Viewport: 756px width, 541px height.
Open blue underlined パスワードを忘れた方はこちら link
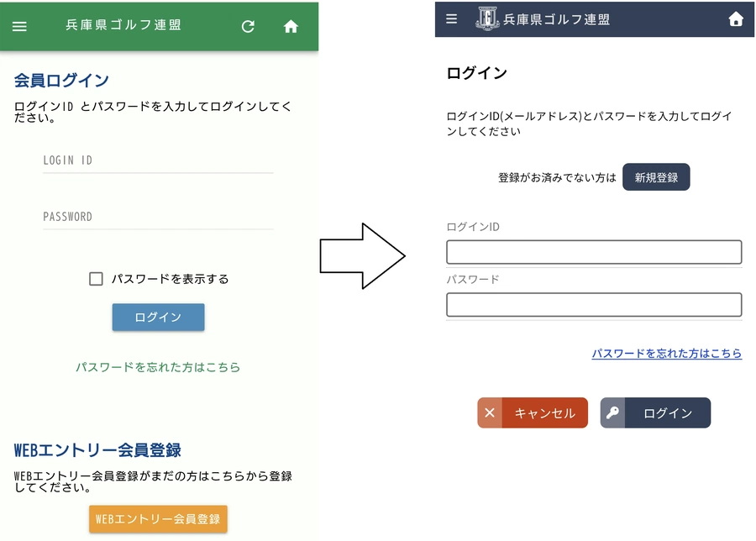point(666,354)
